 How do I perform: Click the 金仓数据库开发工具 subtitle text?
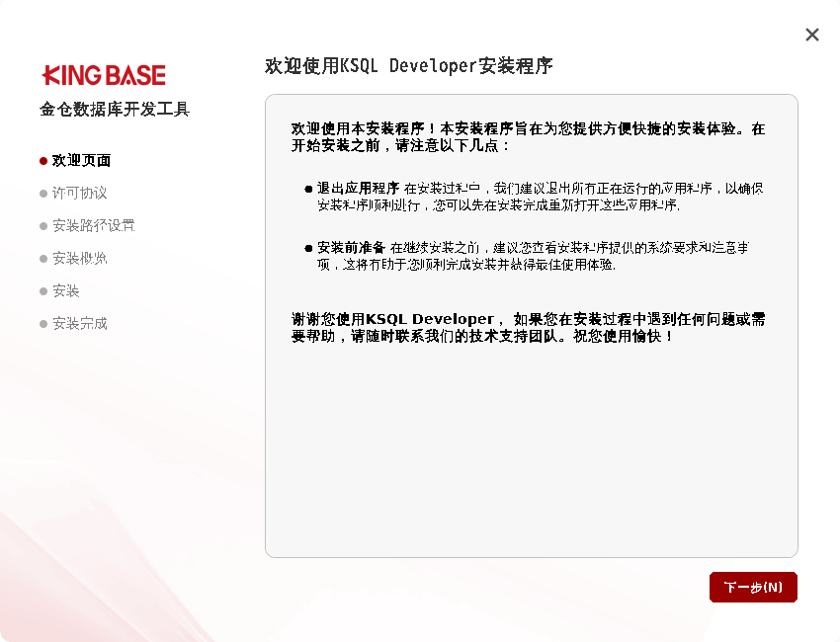(115, 109)
